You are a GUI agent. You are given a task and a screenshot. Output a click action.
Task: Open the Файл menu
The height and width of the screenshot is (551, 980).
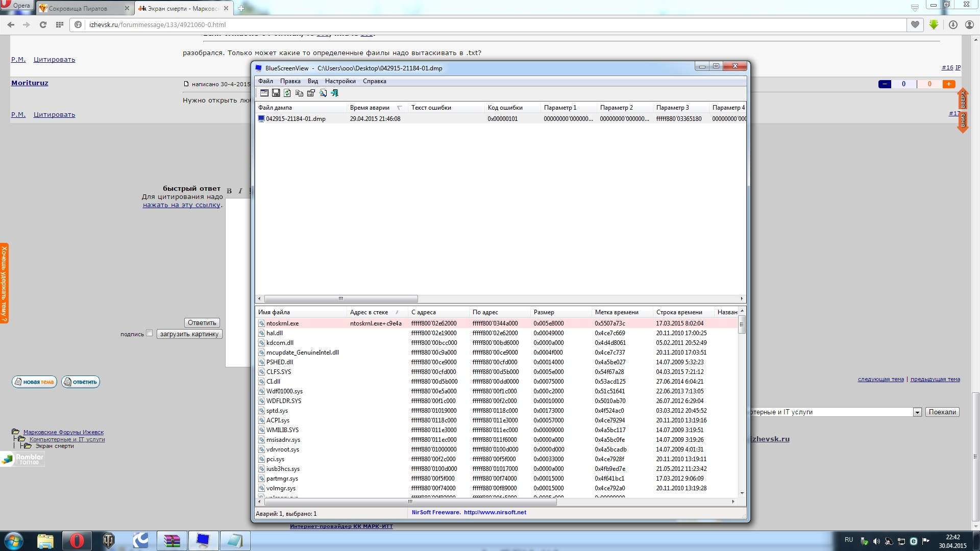265,81
